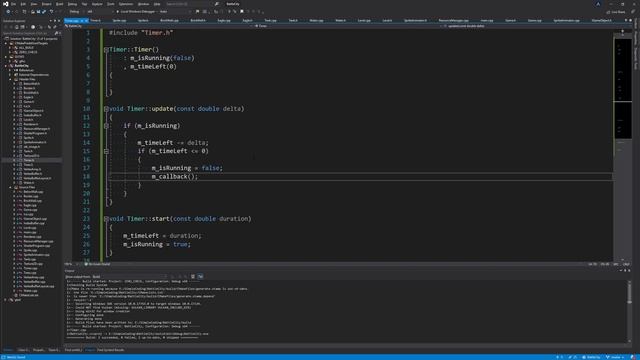This screenshot has height=360, width=640.
Task: Toggle word wrap in Output panel
Action: pos(200,277)
